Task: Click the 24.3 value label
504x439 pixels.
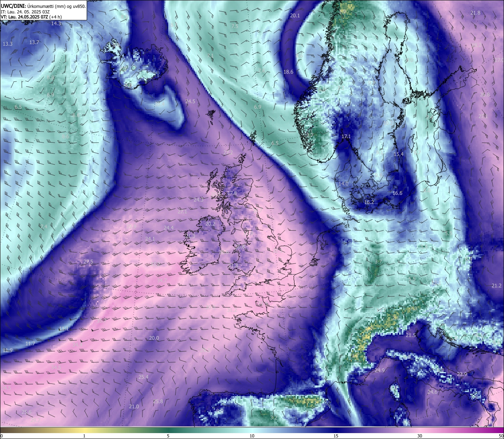Action: (199, 200)
